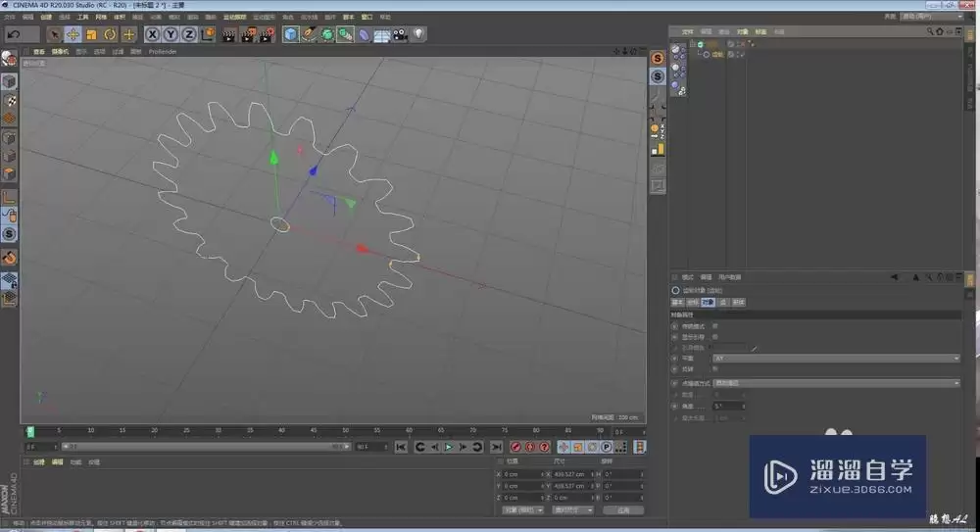Click timeline scrubber at frame 0

(29, 431)
